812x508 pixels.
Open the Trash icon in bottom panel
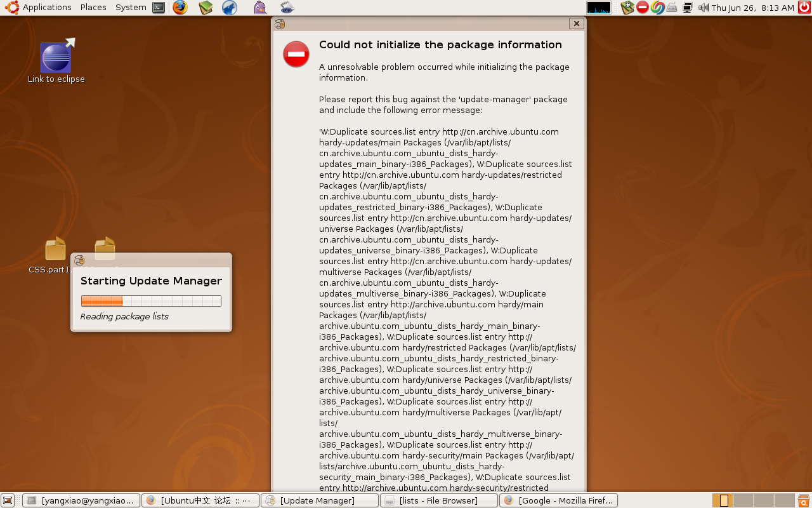804,500
